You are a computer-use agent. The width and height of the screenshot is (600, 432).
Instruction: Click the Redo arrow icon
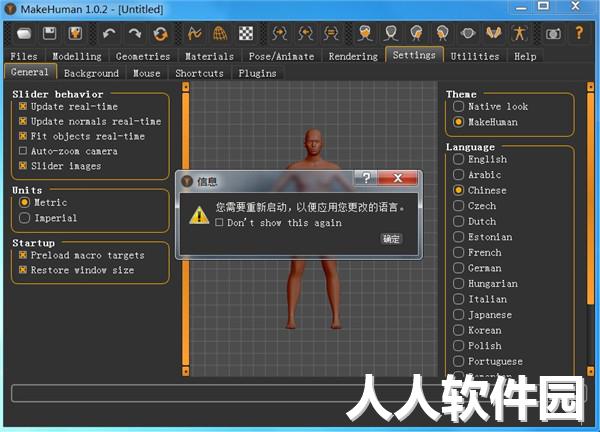pos(135,34)
